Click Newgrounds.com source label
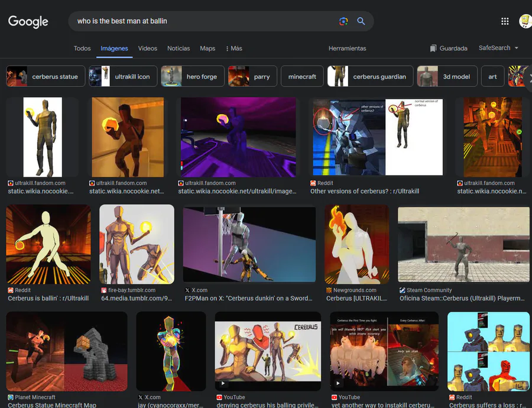532x408 pixels. pos(355,290)
